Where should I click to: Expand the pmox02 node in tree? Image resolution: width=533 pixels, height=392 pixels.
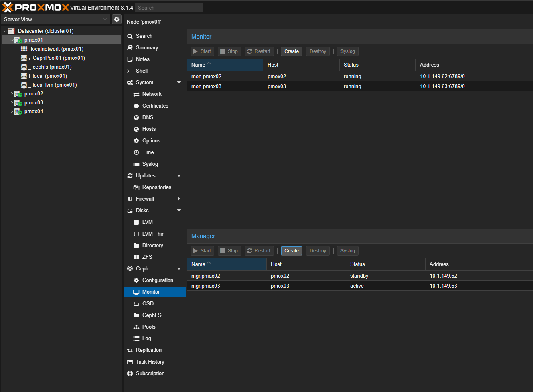pos(12,93)
